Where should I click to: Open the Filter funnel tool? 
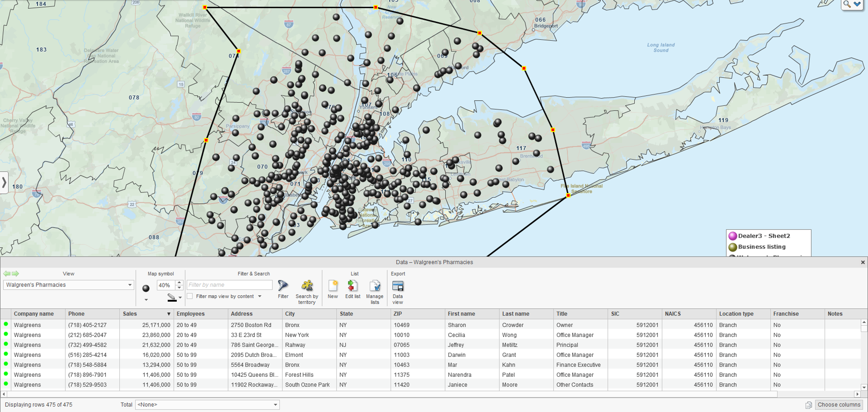click(283, 289)
